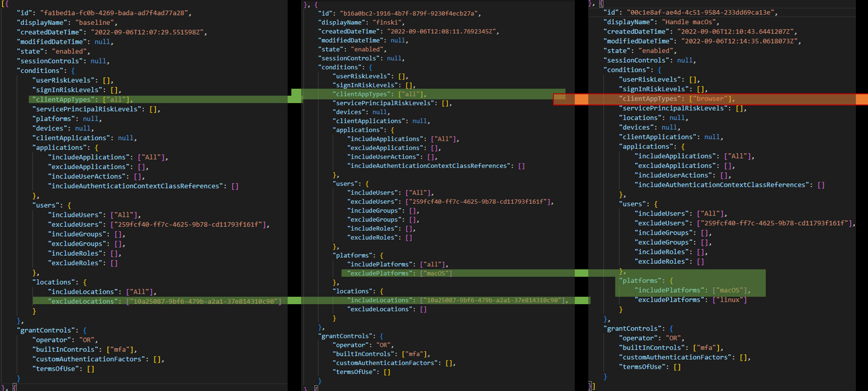Click the displayName "Handle macOS" line
The height and width of the screenshot is (391, 868).
click(662, 22)
